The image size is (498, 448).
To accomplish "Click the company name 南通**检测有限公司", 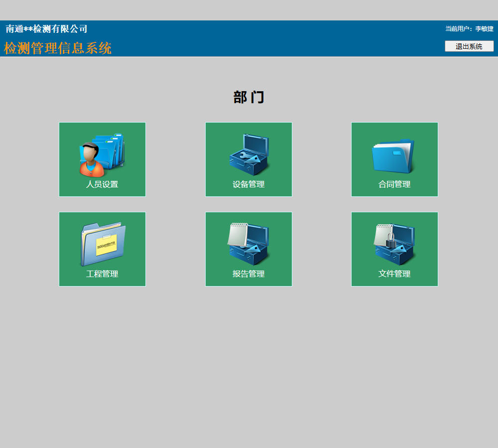I will (47, 29).
